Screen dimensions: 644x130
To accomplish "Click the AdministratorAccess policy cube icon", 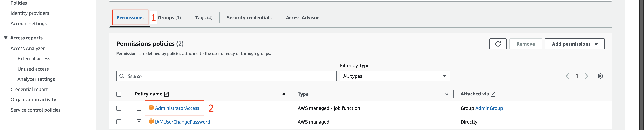I will point(151,107).
